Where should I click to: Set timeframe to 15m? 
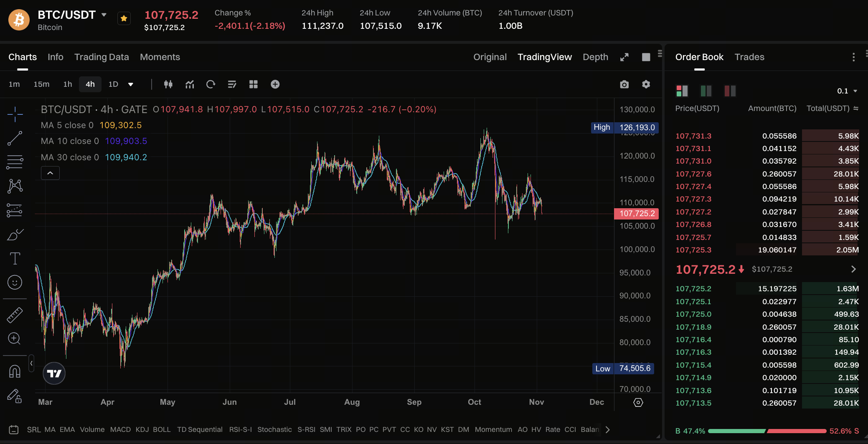pos(41,84)
